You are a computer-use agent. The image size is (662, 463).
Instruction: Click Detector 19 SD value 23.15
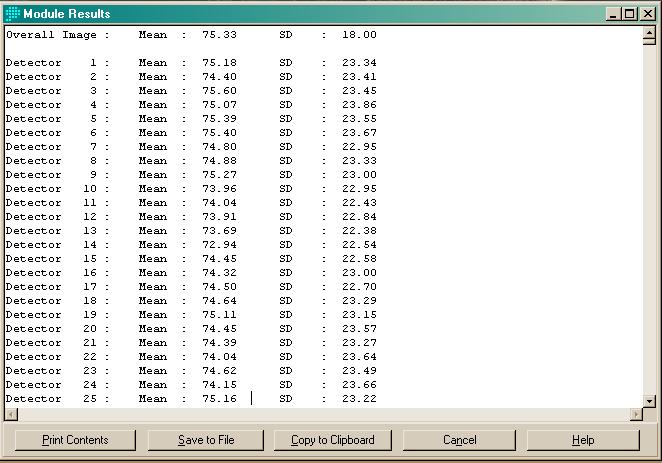[x=359, y=314]
